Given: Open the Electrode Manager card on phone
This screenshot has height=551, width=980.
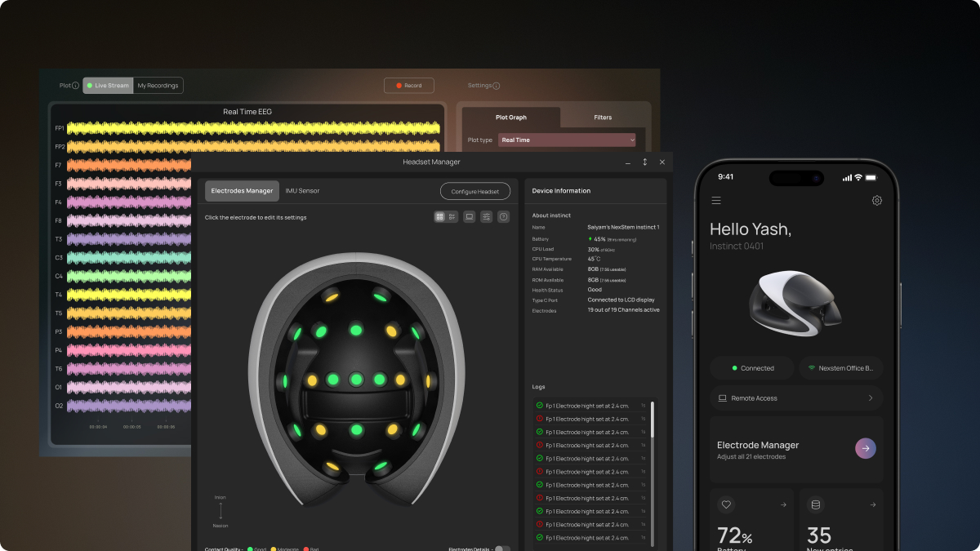Looking at the screenshot, I should tap(796, 449).
